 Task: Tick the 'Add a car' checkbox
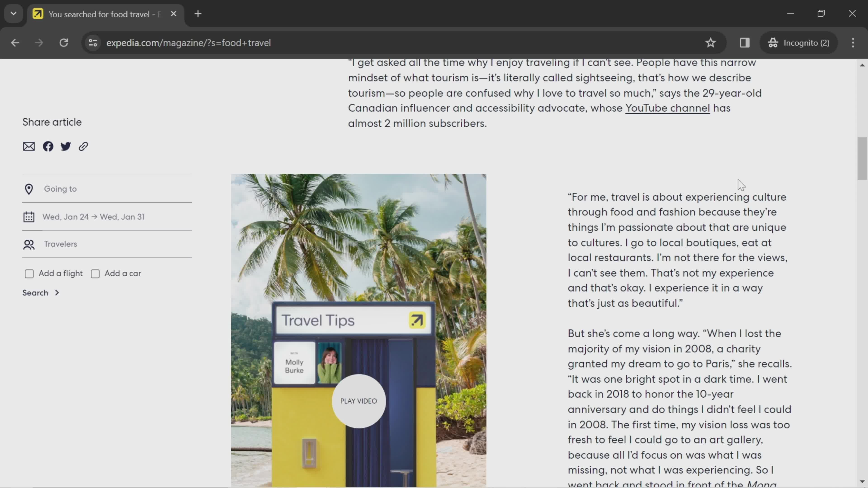[x=95, y=274]
